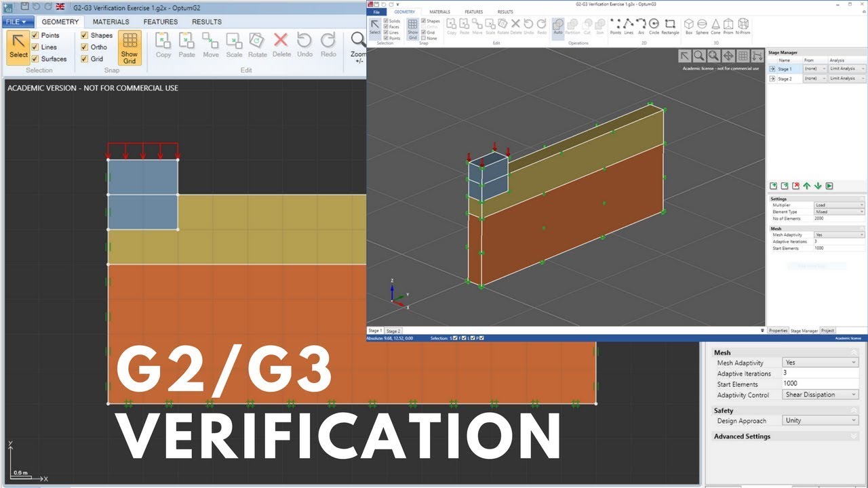Click Show Grid in OptumG3 ribbon

tap(413, 28)
